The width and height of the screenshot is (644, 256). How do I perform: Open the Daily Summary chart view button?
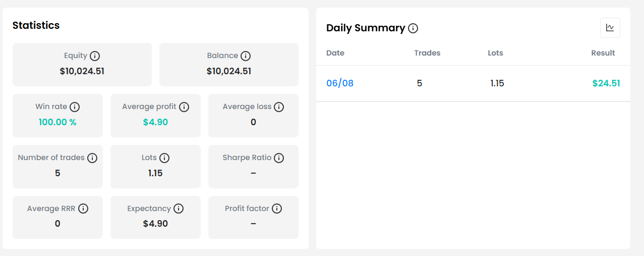click(x=610, y=28)
